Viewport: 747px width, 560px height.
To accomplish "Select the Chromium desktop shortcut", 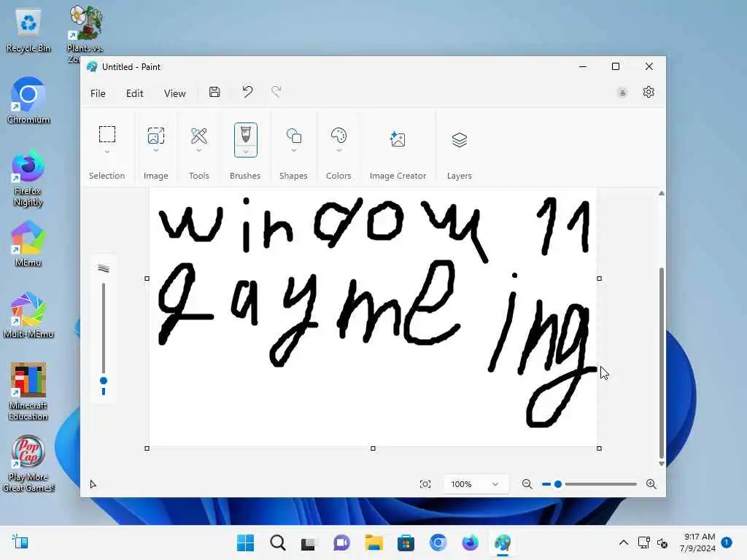I will [x=28, y=100].
